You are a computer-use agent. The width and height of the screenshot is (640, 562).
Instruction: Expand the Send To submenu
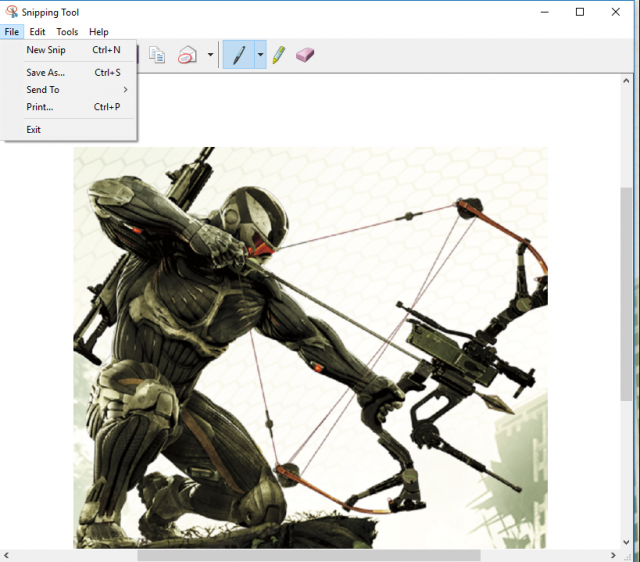click(x=69, y=89)
